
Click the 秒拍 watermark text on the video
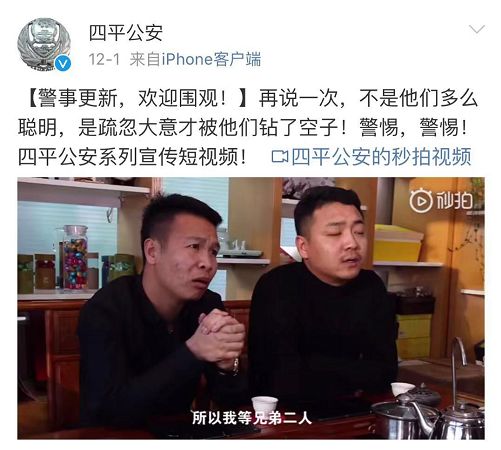(454, 201)
